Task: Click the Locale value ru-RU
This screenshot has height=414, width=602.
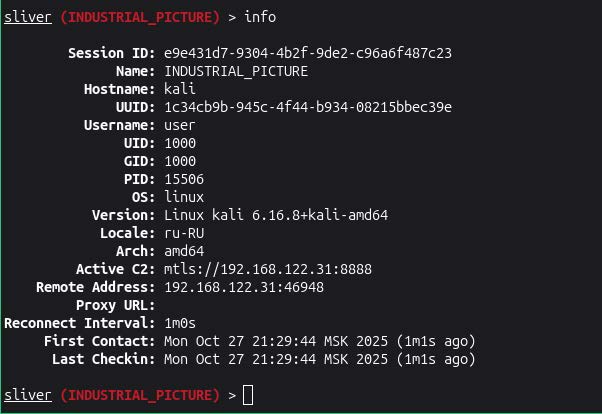Action: coord(184,233)
